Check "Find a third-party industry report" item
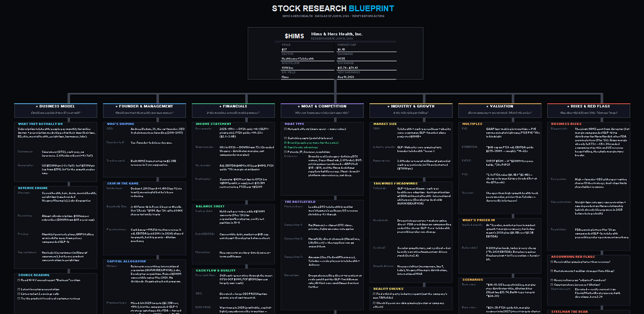The image size is (644, 314). (373, 294)
